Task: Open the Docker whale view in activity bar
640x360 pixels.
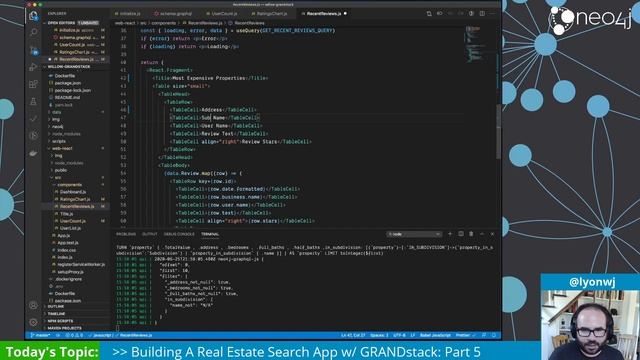Action: (33, 153)
